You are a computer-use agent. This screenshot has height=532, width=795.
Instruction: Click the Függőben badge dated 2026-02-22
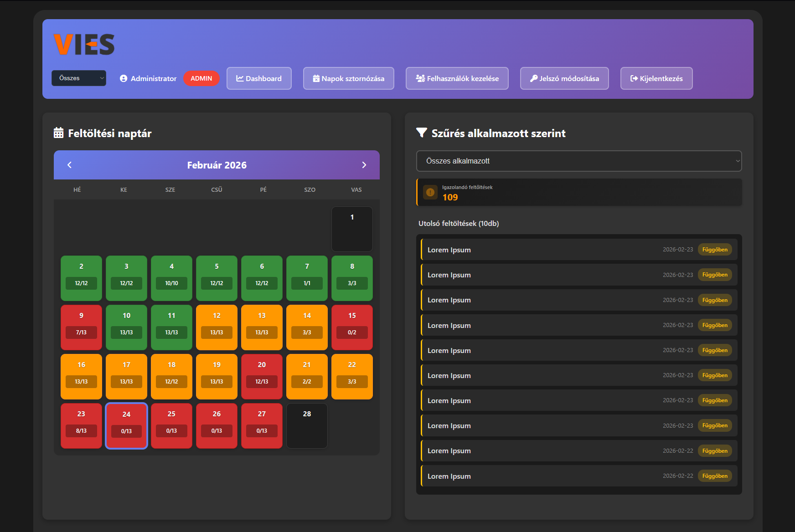[714, 450]
